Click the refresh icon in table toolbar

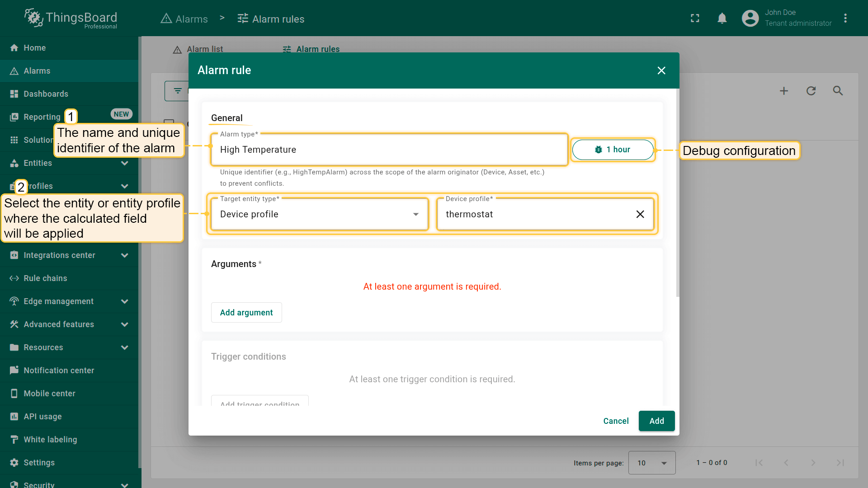811,91
